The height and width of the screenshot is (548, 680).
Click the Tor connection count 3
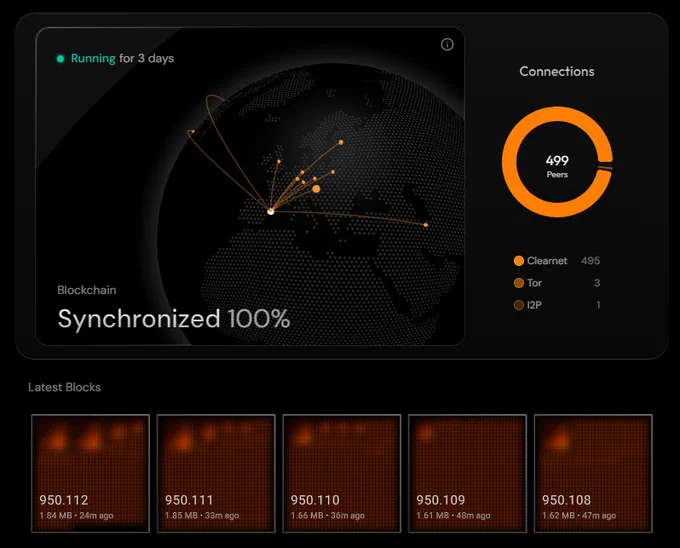coord(597,283)
